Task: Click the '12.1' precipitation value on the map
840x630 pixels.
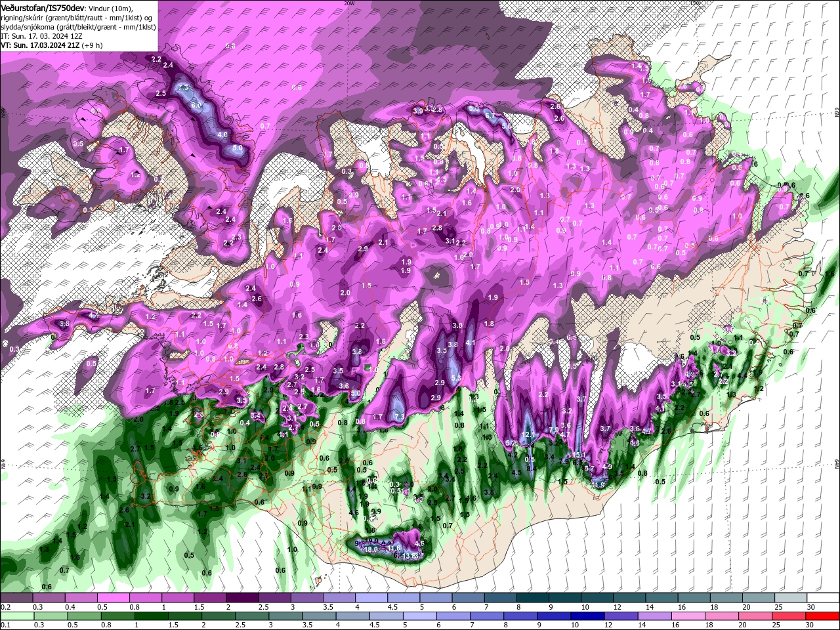Action: click(x=529, y=435)
